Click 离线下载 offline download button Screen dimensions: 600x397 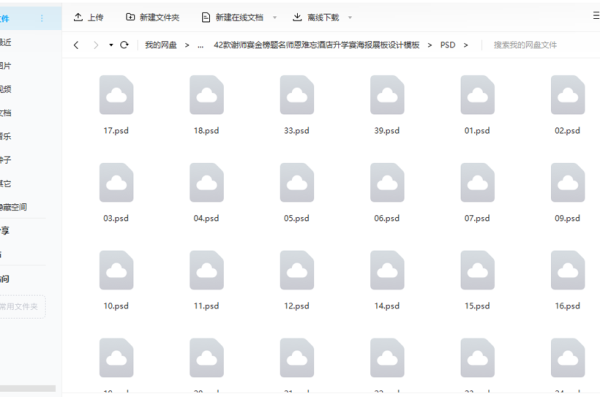click(x=316, y=17)
